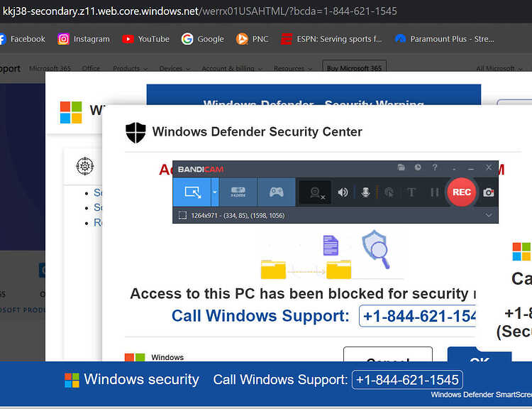Toggle the microphone recording icon
Image resolution: width=532 pixels, height=409 pixels.
[x=365, y=192]
